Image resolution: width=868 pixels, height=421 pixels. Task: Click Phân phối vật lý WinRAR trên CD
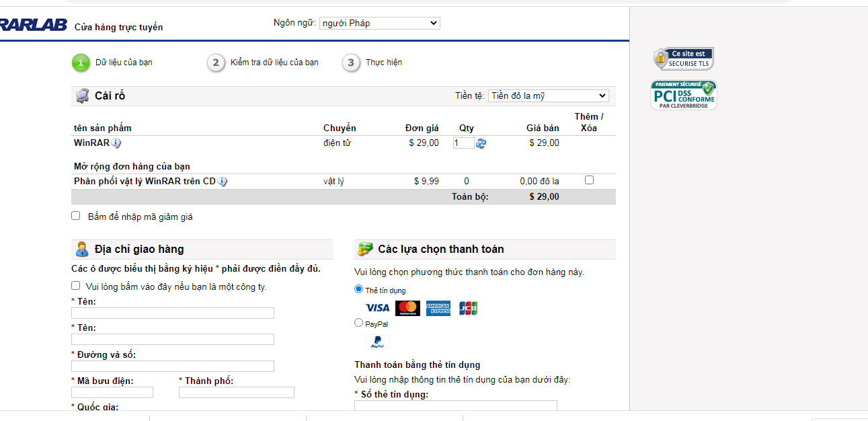tap(145, 181)
